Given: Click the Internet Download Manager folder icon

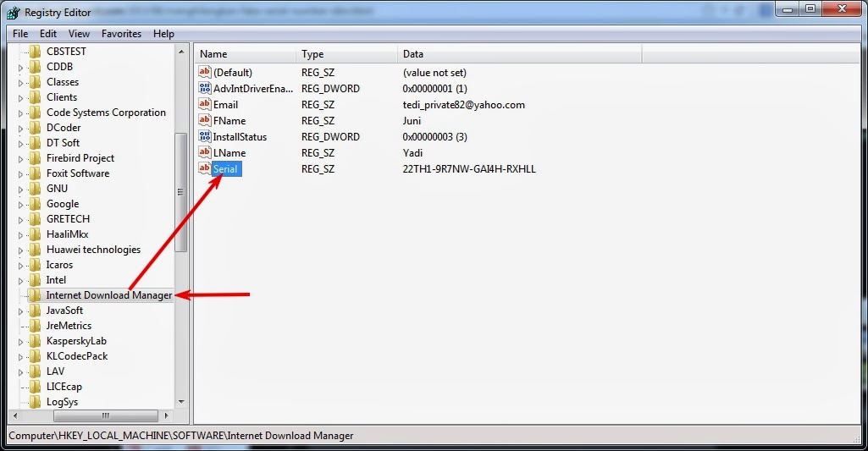Looking at the screenshot, I should (x=35, y=295).
